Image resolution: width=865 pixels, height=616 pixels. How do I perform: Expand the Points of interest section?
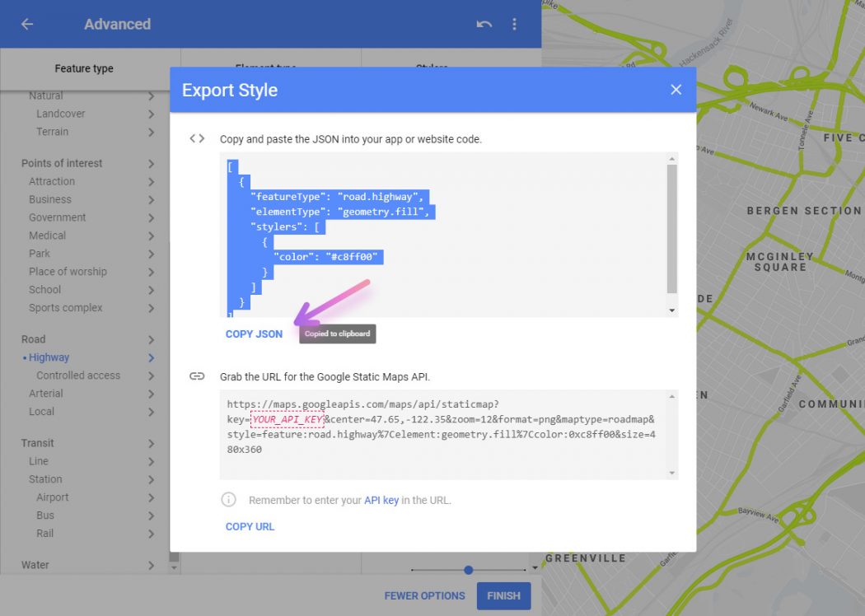click(152, 162)
